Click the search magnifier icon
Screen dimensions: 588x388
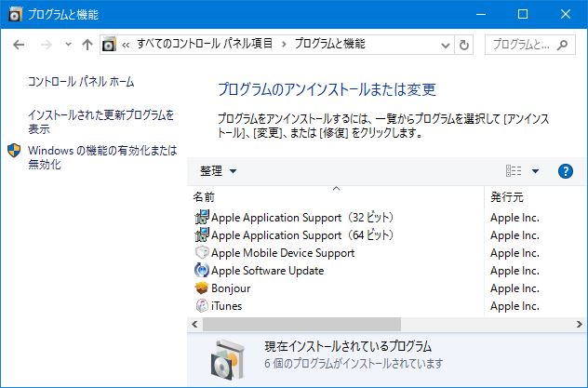coord(562,45)
